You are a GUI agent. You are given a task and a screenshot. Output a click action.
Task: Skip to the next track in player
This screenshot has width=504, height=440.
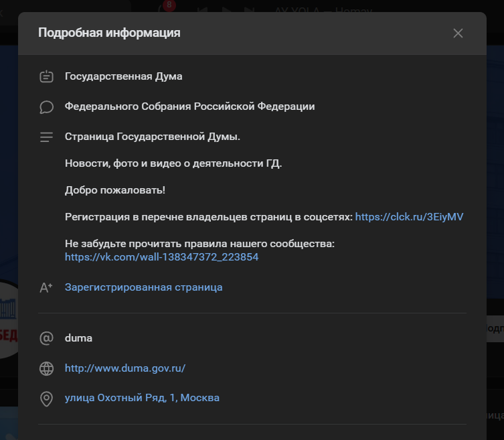(x=249, y=9)
